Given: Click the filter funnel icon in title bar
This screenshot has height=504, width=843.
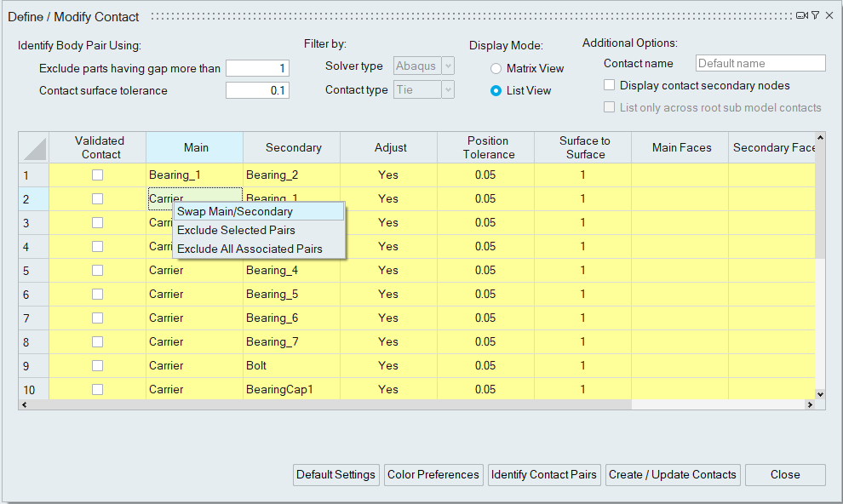Looking at the screenshot, I should click(x=815, y=15).
